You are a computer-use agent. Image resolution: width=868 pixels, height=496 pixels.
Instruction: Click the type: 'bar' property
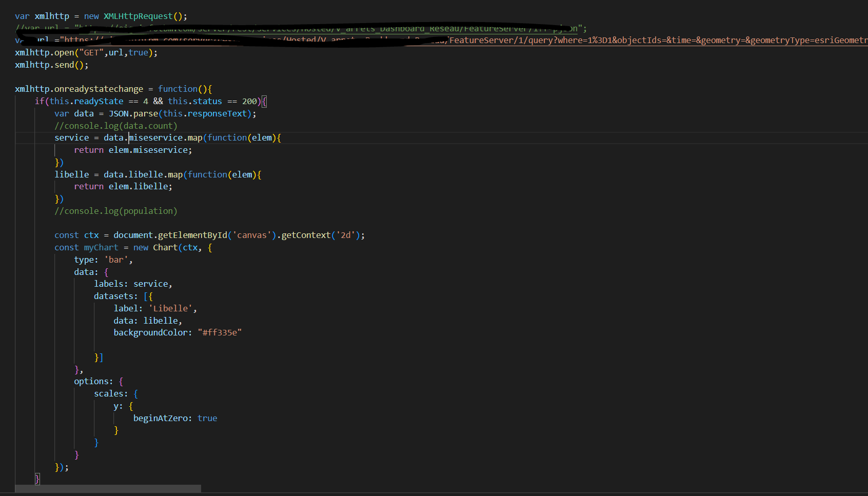click(x=101, y=260)
